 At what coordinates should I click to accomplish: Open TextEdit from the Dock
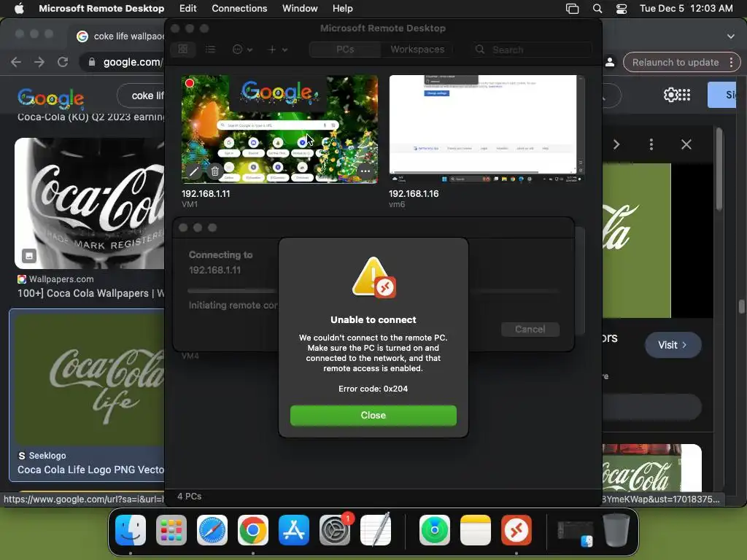click(376, 530)
